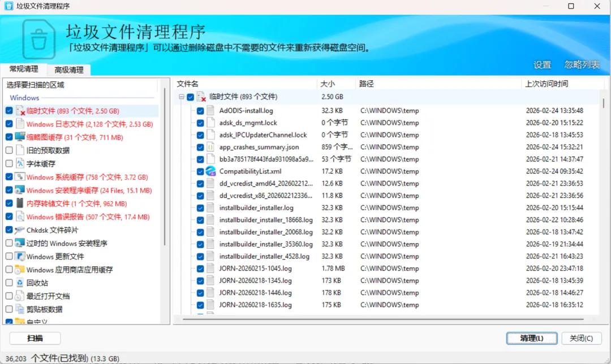Maximize the 垃圾文件清理程序 window
This screenshot has width=611, height=364.
[571, 6]
